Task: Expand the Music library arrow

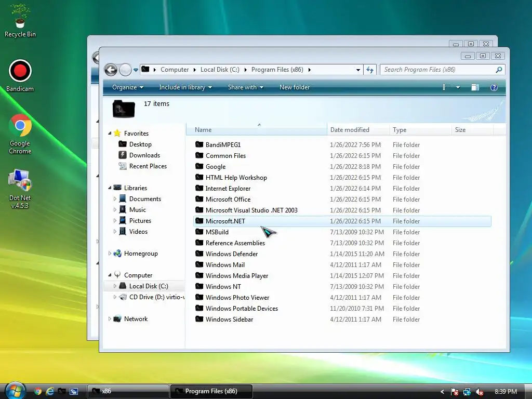Action: point(115,210)
